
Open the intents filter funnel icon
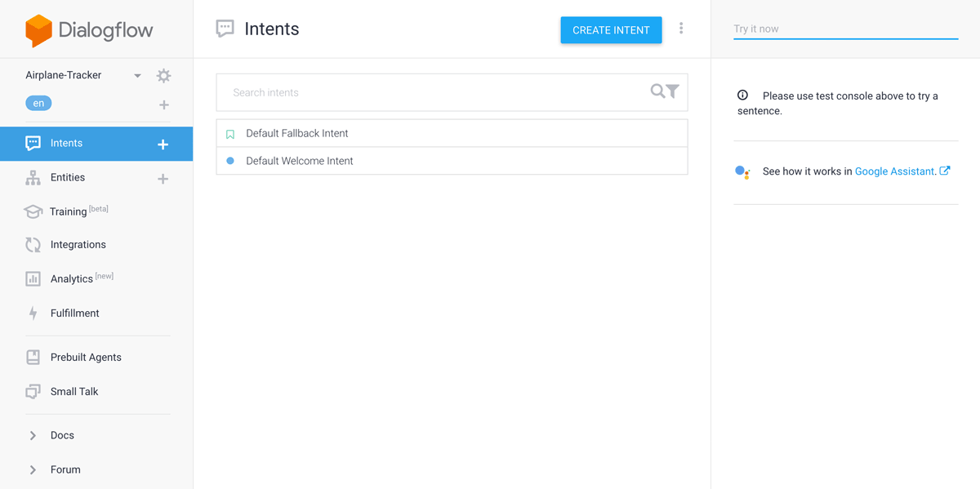point(672,91)
